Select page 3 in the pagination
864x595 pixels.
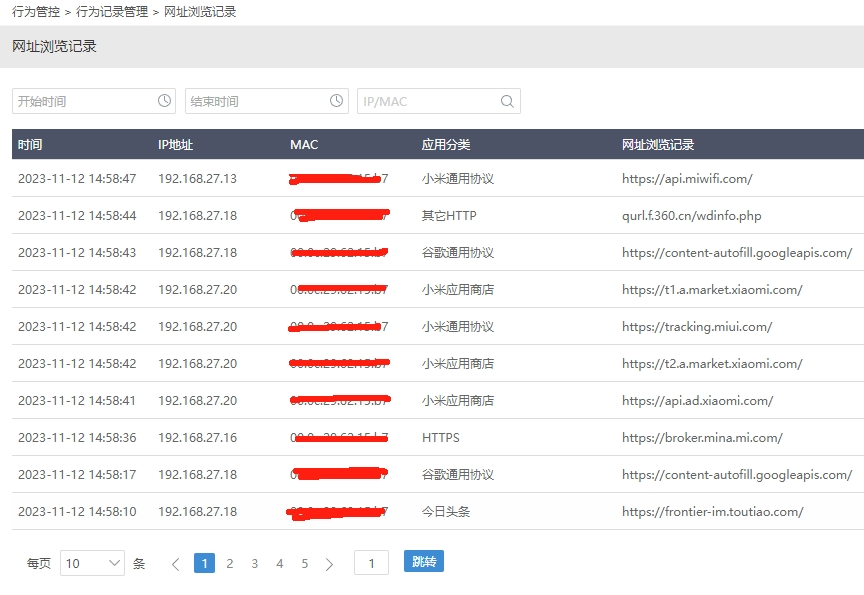(x=255, y=563)
